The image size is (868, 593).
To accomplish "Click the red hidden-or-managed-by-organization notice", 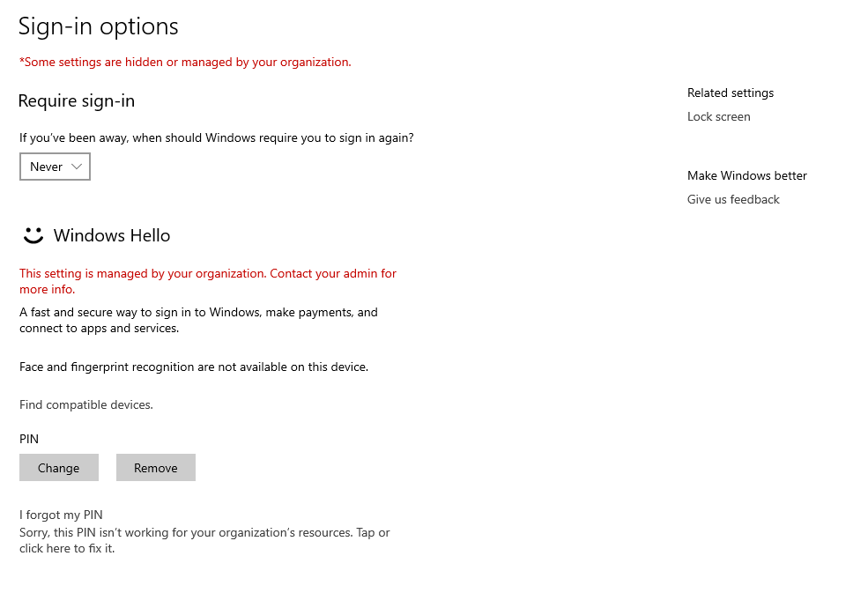I will (185, 62).
